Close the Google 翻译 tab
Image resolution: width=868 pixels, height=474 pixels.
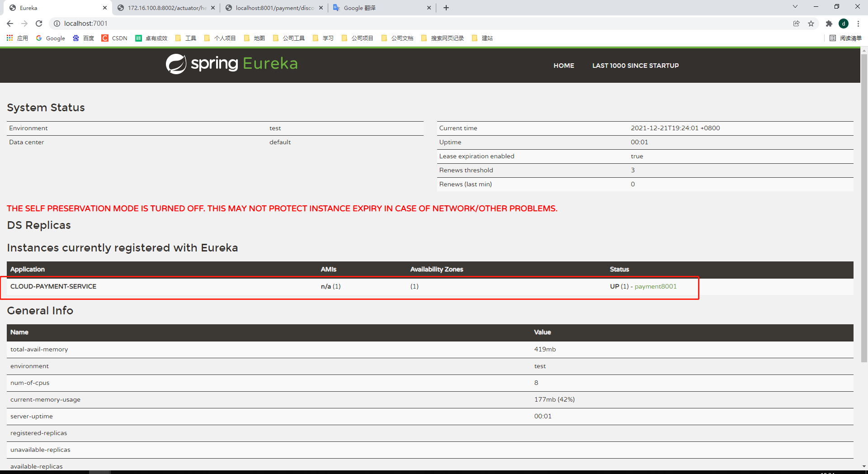point(429,8)
